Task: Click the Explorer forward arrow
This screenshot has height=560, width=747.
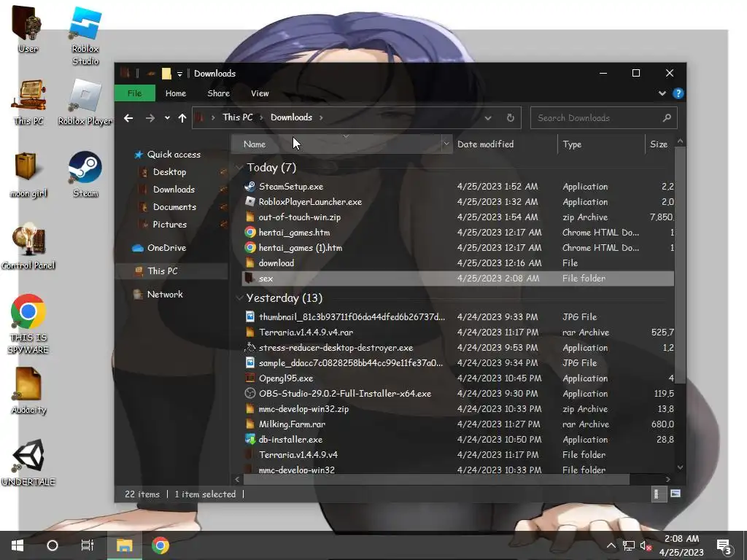Action: [150, 117]
